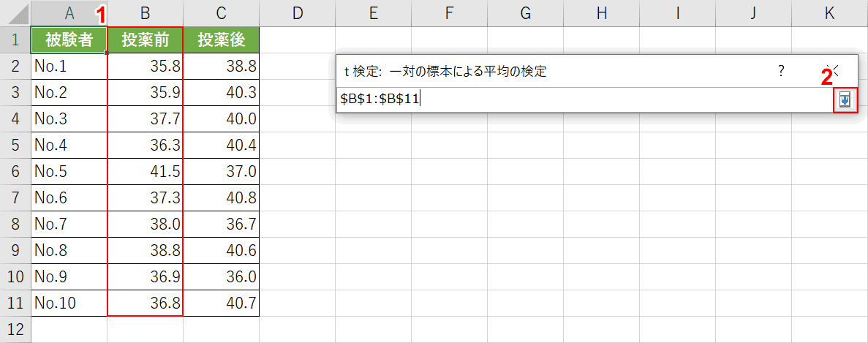
Task: Click the 投薬前 header cell
Action: (x=145, y=39)
